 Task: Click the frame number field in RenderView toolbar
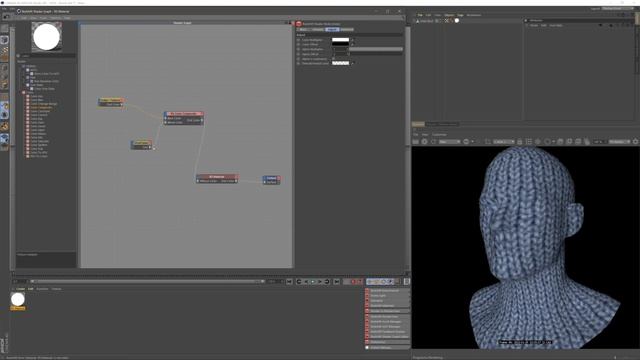[599, 142]
